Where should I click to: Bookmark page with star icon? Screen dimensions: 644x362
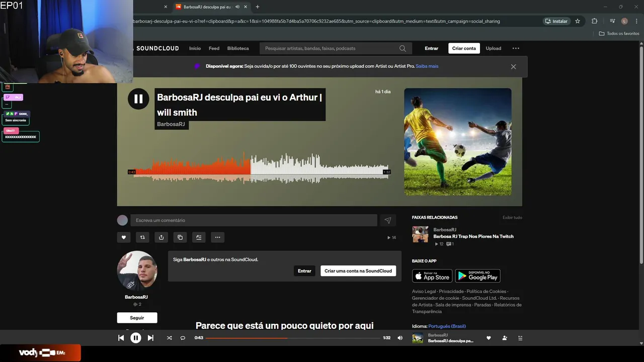click(578, 21)
